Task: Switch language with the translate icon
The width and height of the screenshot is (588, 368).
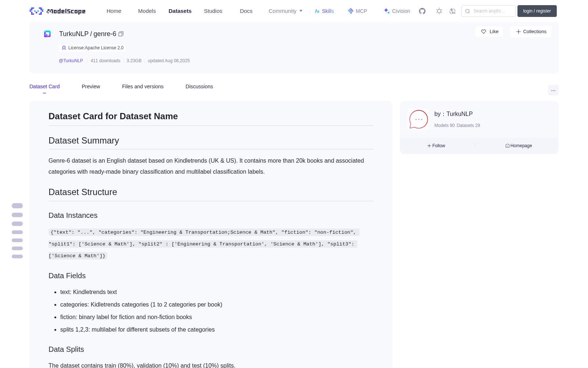Action: 452,11
